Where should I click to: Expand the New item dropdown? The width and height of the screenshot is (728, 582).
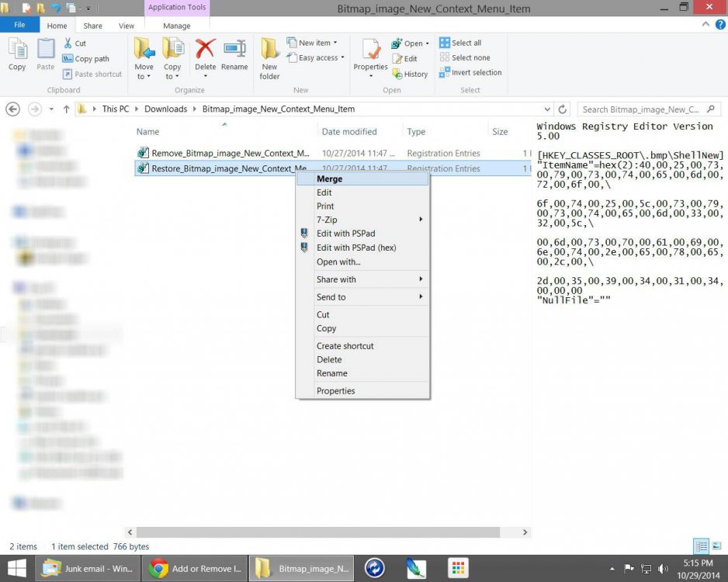[x=335, y=43]
